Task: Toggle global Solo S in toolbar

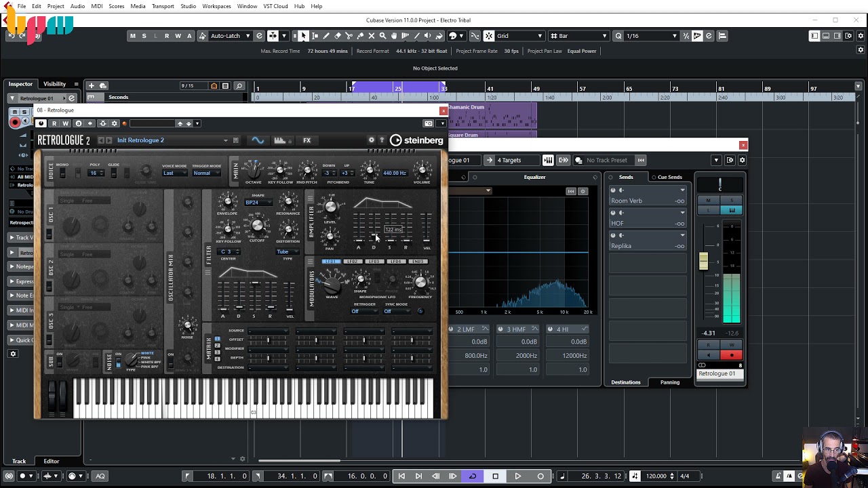Action: click(144, 36)
